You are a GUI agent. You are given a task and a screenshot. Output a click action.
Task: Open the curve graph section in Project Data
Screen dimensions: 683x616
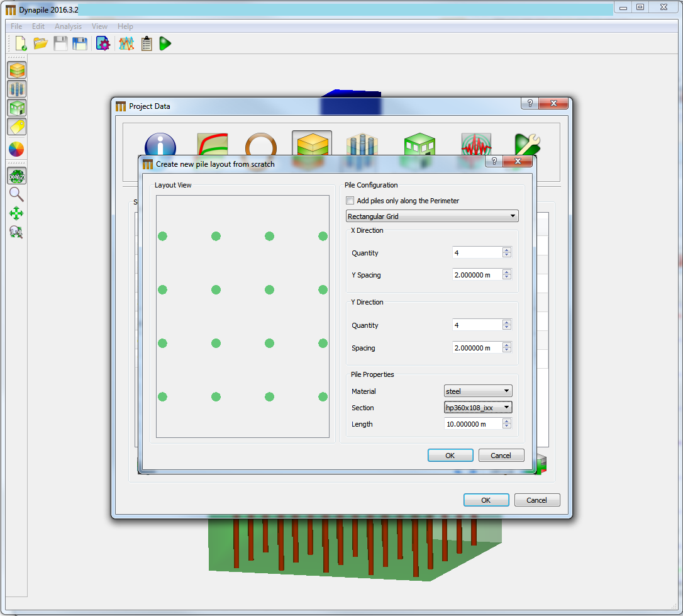[x=213, y=145]
